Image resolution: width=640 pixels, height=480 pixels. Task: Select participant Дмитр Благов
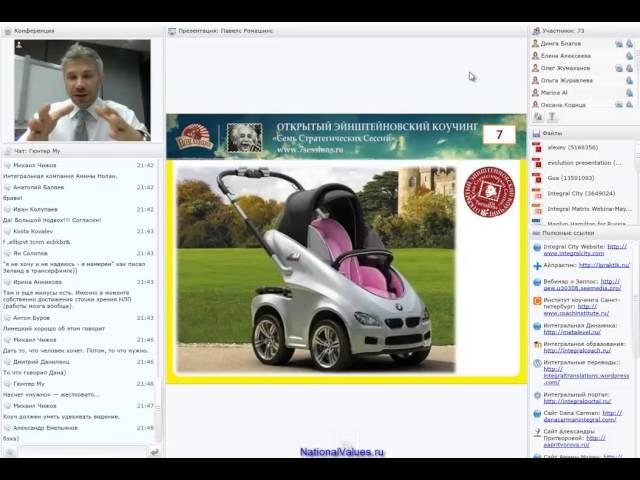(560, 44)
